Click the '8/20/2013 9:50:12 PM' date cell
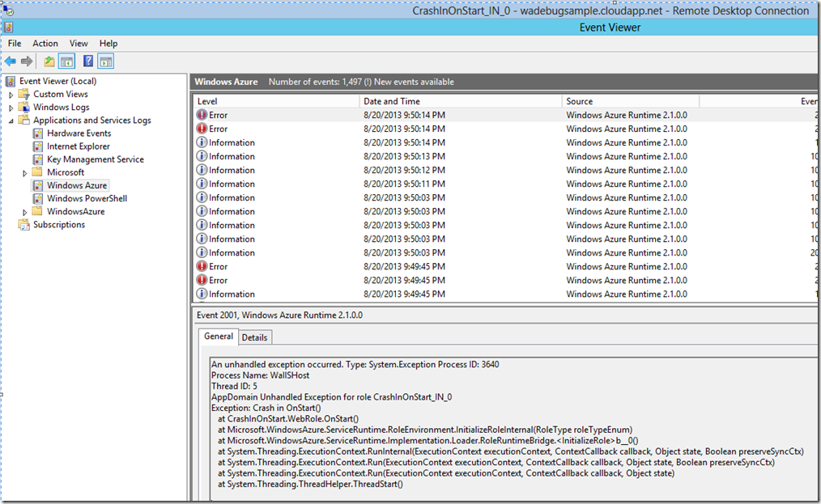Screen dimensions: 821x504 404,170
